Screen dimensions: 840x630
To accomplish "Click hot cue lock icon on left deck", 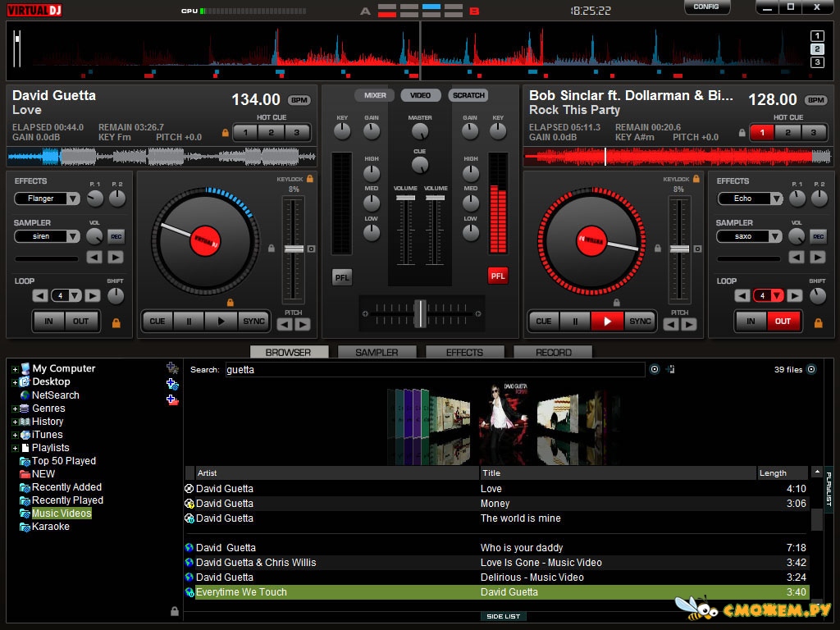I will point(226,132).
